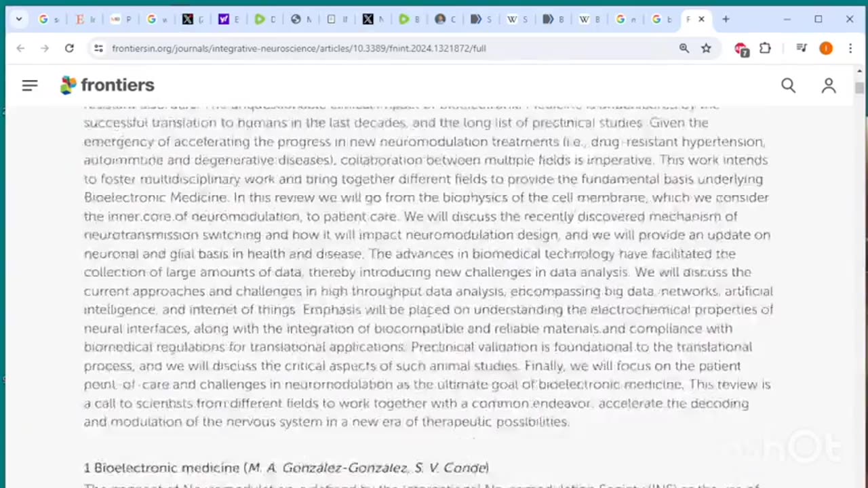The height and width of the screenshot is (488, 868).
Task: Open the Frontiers hamburger menu
Action: [x=30, y=85]
